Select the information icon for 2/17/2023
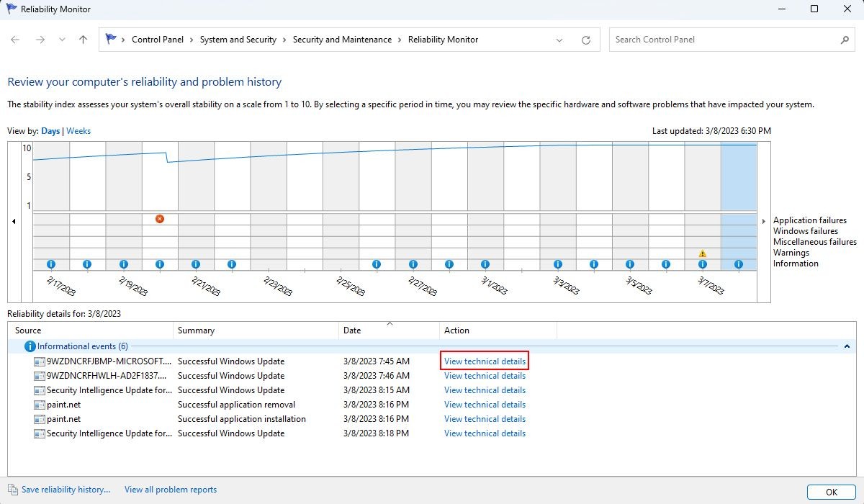The image size is (864, 504). (x=51, y=264)
